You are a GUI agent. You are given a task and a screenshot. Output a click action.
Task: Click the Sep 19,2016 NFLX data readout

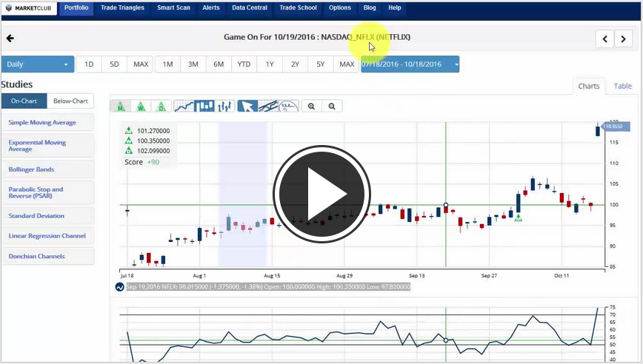pyautogui.click(x=268, y=287)
